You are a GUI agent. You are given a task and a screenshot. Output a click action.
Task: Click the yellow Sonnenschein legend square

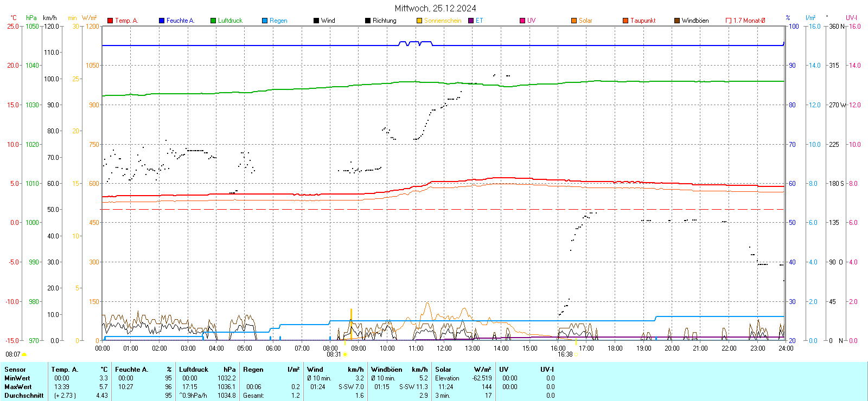419,21
